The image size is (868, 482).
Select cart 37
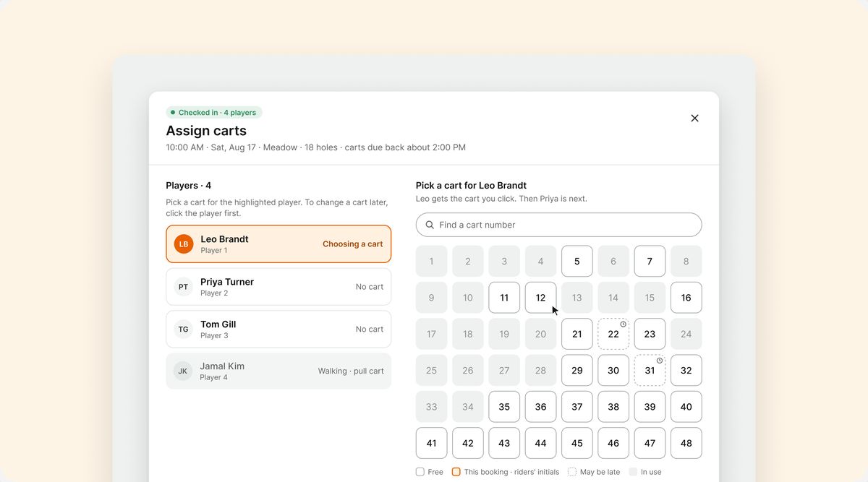pos(576,407)
